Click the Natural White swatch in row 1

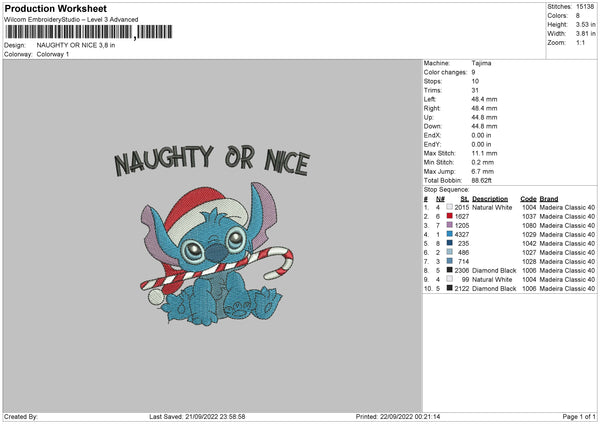coord(449,207)
